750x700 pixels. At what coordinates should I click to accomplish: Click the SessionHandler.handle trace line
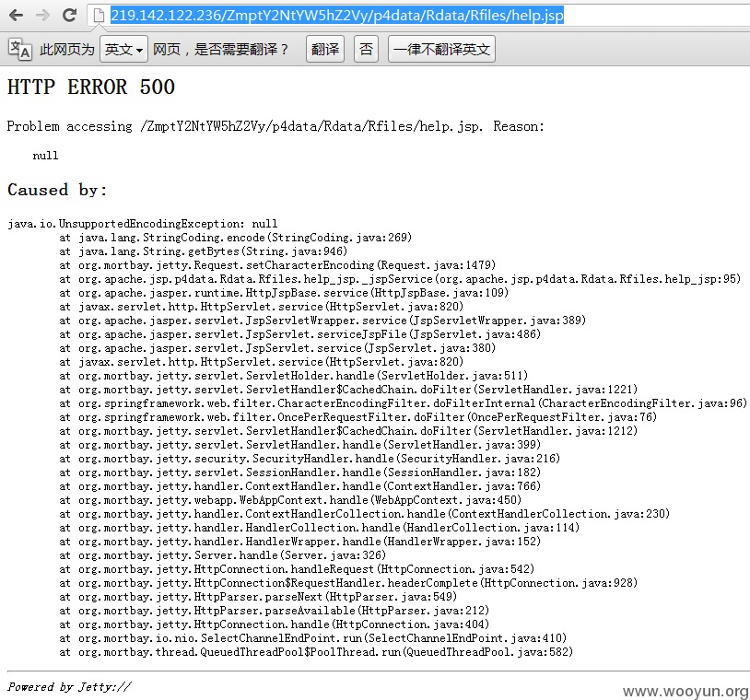point(299,473)
